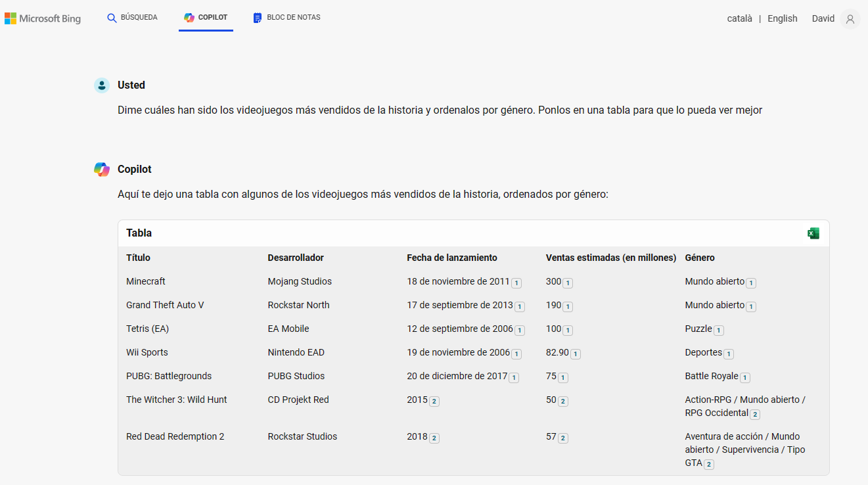This screenshot has height=485, width=868.
Task: Click the PUBG Studios developer cell
Action: 296,376
